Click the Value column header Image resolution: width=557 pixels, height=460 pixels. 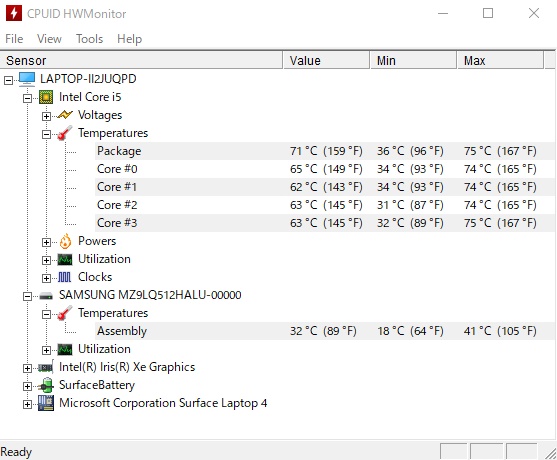point(326,60)
